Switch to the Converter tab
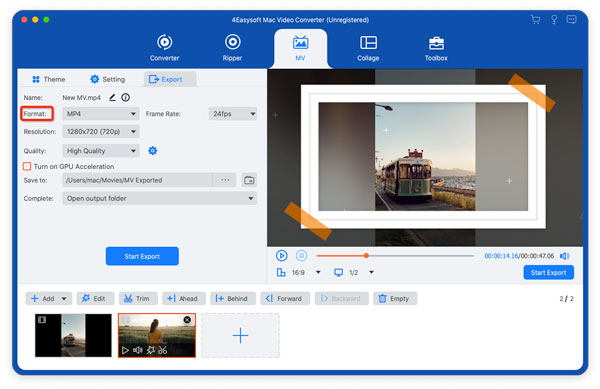The image size is (600, 389). [165, 48]
